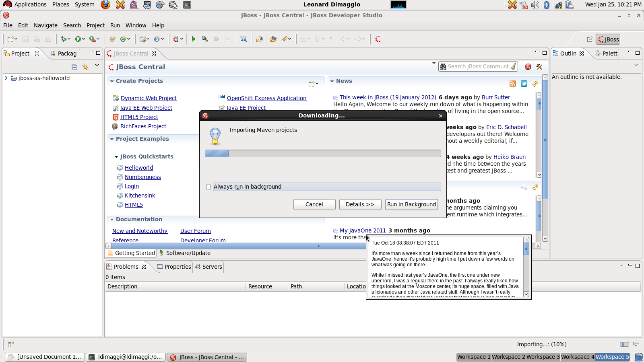Switch to the Software/Update tab
Image resolution: width=644 pixels, height=362 pixels.
[184, 253]
